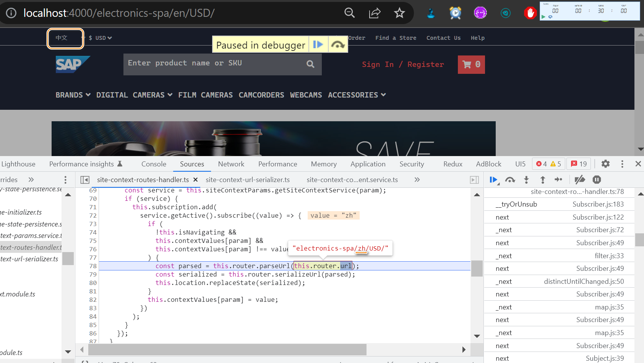Viewport: 644px width, 363px height.
Task: Open the site-context-url-serializer.ts file tab
Action: 248,180
